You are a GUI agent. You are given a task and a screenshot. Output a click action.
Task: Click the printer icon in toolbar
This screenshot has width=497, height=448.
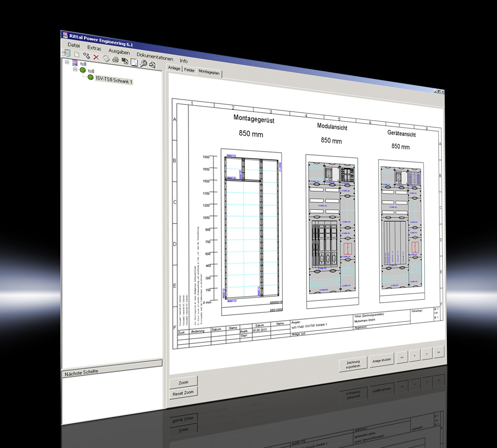(x=115, y=59)
